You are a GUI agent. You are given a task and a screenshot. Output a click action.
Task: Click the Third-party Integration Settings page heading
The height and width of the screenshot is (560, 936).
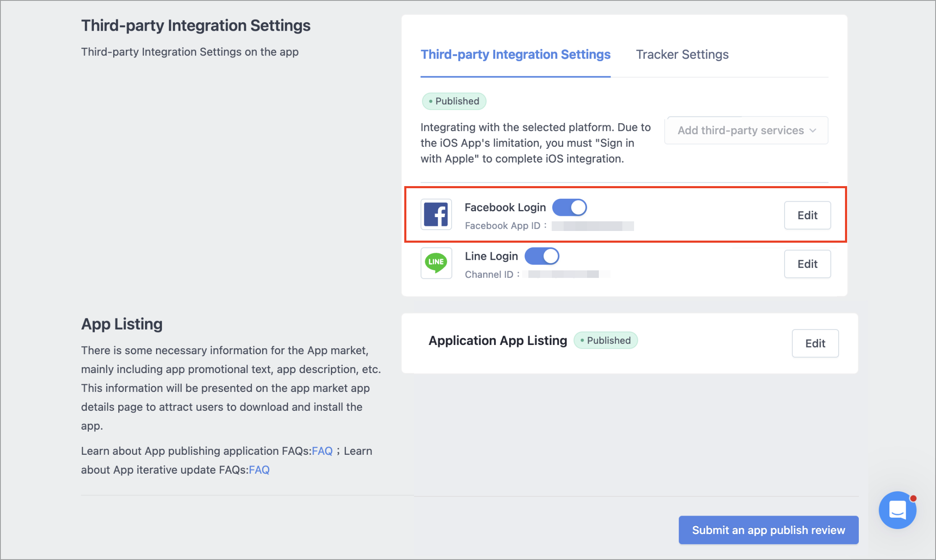[196, 26]
